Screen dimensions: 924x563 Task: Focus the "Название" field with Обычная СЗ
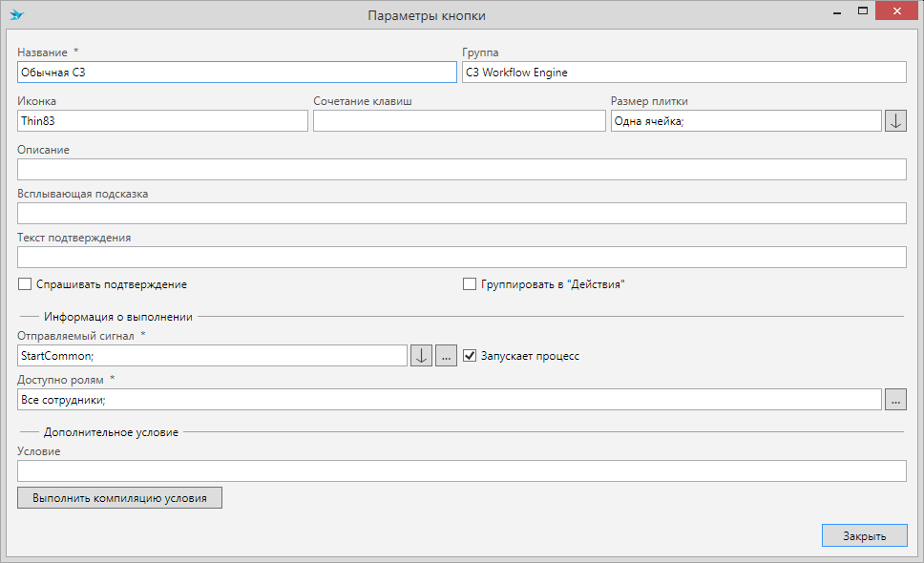237,73
